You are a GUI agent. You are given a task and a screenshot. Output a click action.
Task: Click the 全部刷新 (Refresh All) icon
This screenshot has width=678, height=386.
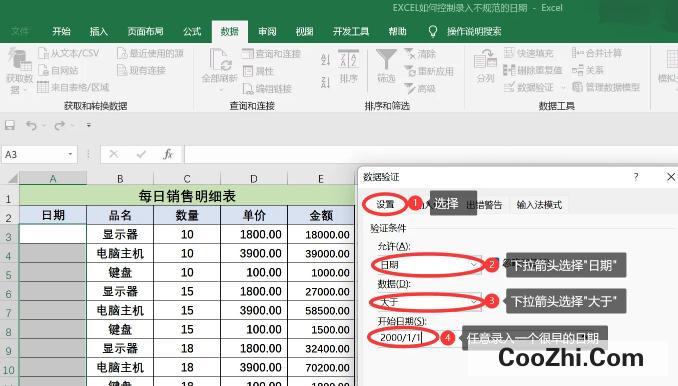pyautogui.click(x=220, y=60)
